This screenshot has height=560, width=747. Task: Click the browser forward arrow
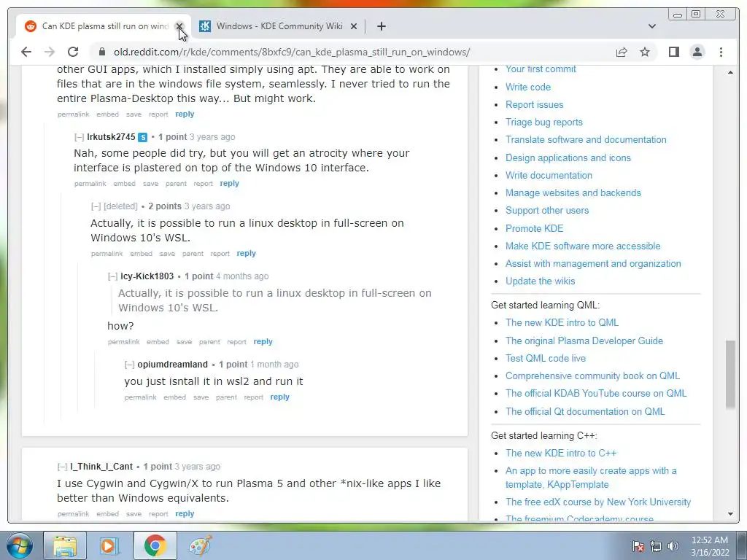50,52
